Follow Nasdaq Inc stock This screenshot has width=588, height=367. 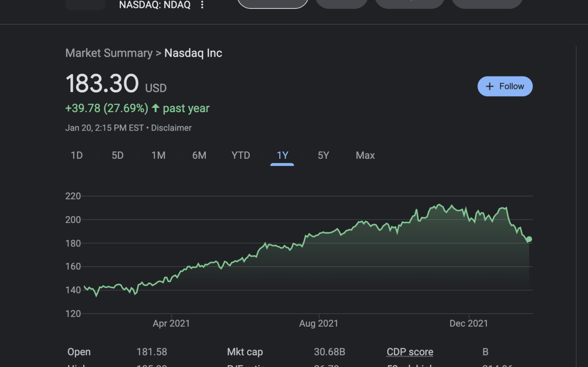coord(505,87)
